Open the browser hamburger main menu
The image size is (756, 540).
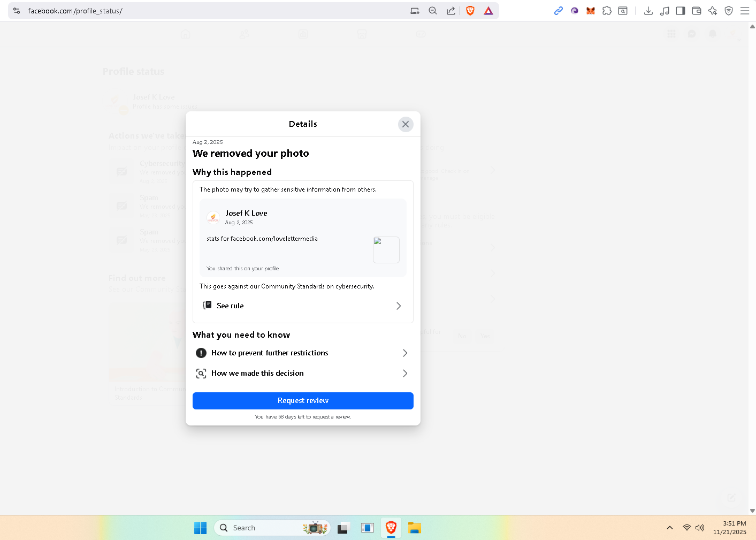click(745, 11)
